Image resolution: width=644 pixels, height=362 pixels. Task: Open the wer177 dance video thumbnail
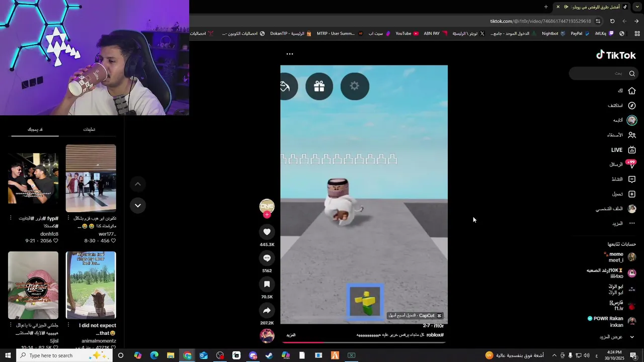click(x=91, y=178)
